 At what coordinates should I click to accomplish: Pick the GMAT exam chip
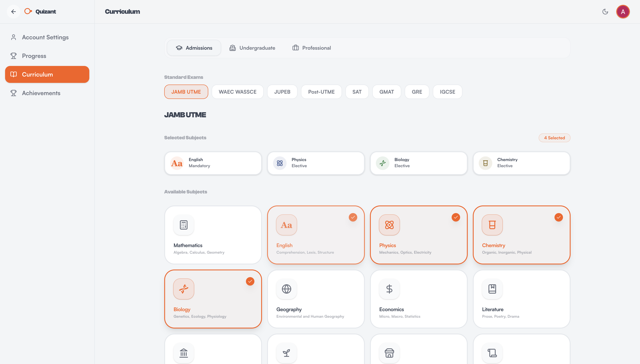(x=387, y=92)
